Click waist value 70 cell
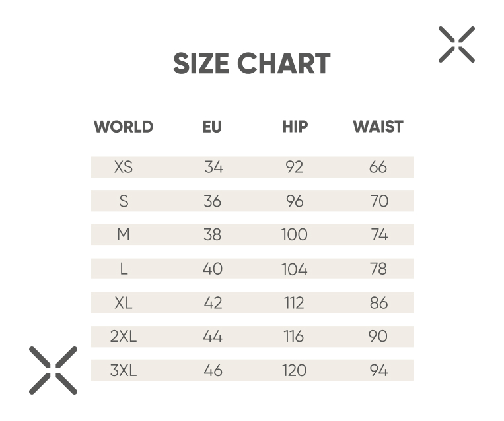 pos(379,201)
